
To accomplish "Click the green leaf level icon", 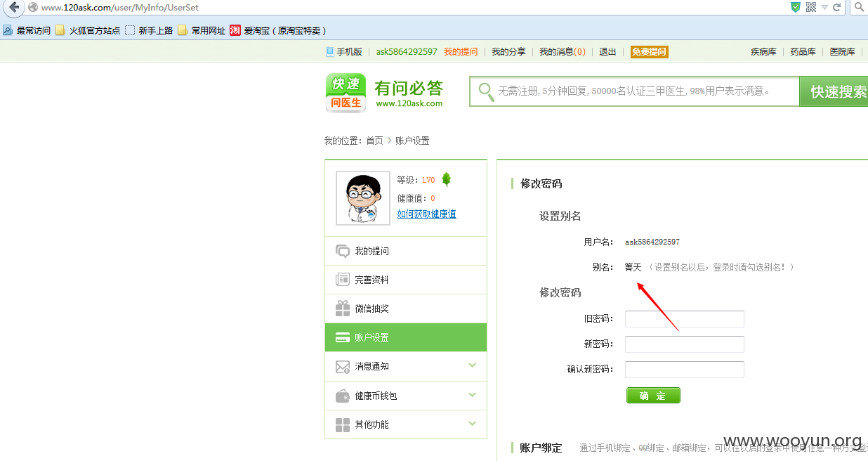I will (446, 180).
